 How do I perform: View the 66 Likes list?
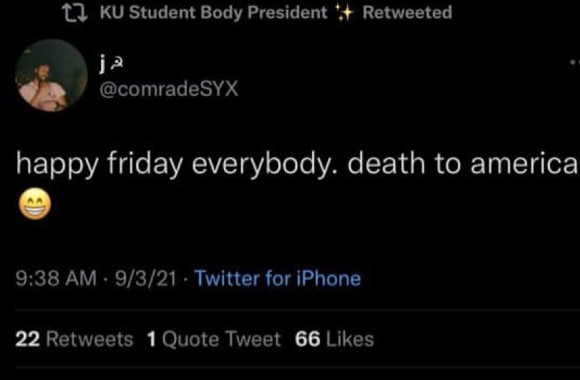coord(334,339)
